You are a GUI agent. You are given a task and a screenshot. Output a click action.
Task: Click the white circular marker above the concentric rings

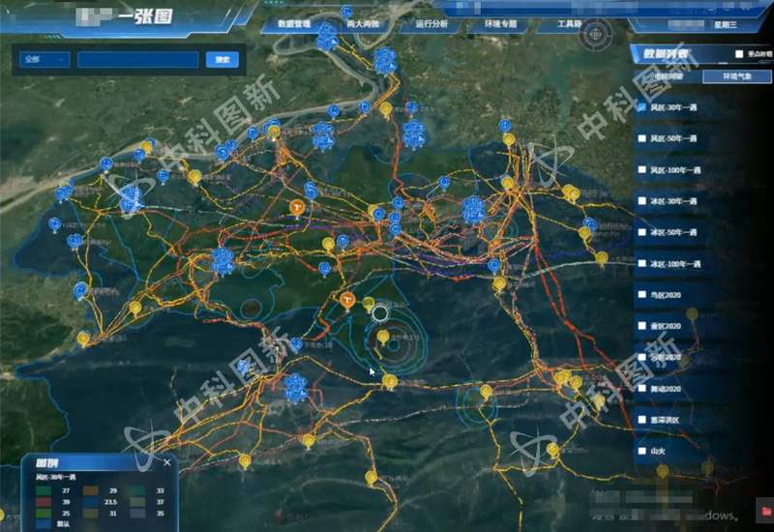pos(379,310)
